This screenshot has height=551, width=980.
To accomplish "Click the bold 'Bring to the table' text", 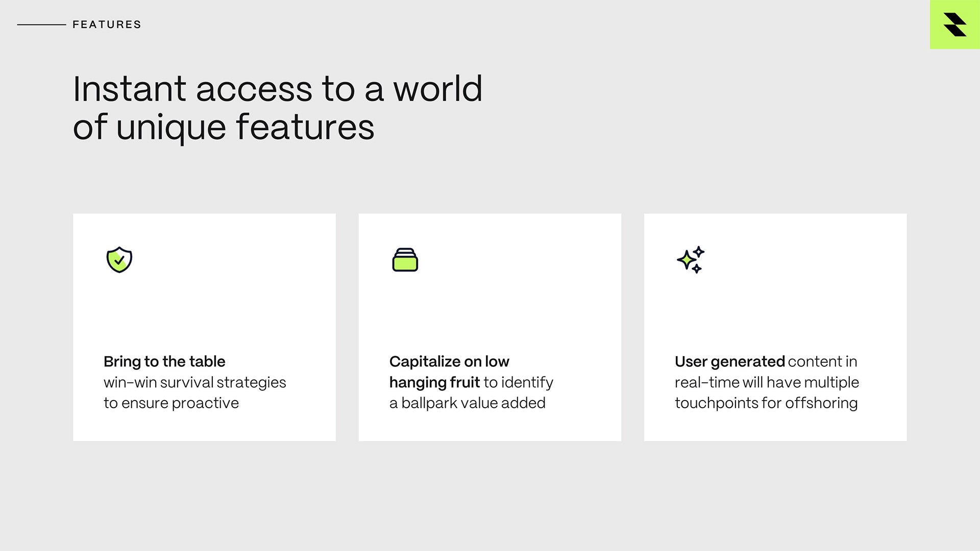I will coord(164,362).
